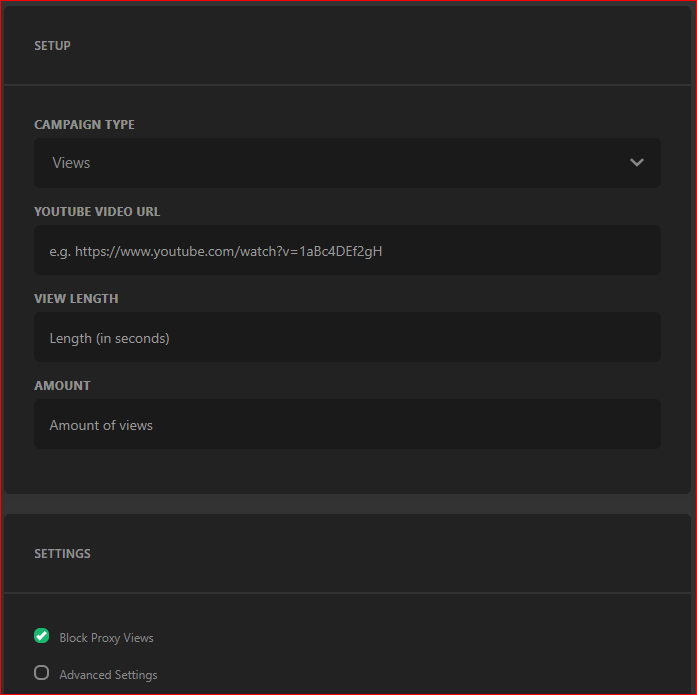The image size is (697, 695).
Task: Click the "Advanced Settings" label text
Action: coord(108,675)
